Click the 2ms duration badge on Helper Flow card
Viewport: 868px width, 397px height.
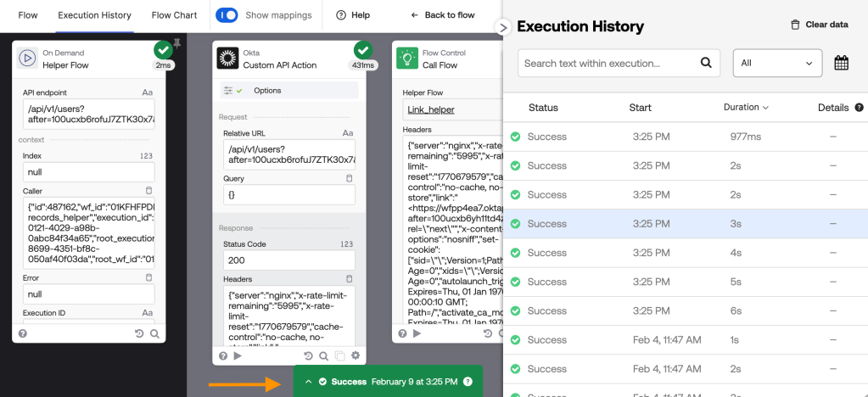tap(163, 65)
